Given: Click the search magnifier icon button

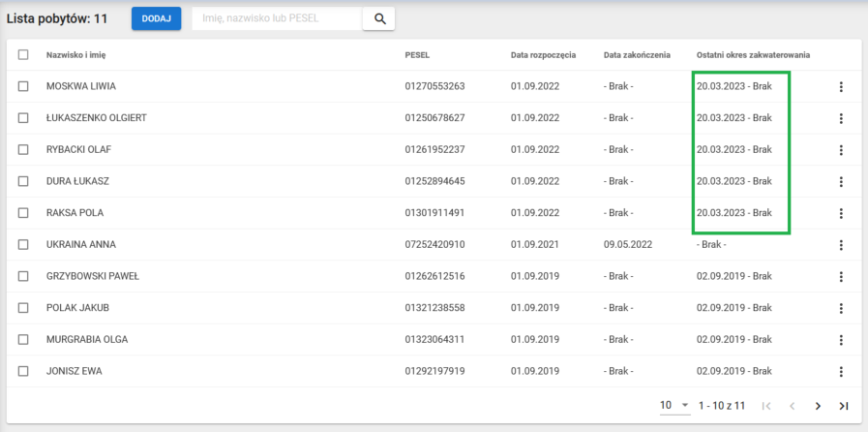Looking at the screenshot, I should click(x=379, y=18).
